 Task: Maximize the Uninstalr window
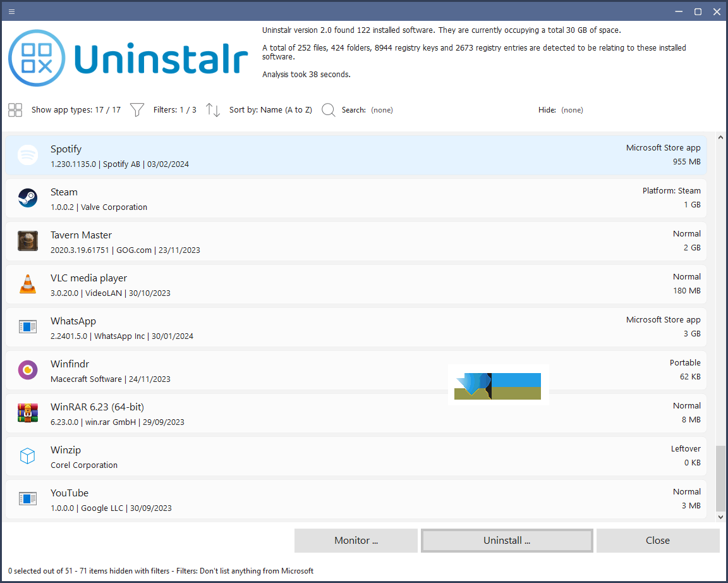698,11
